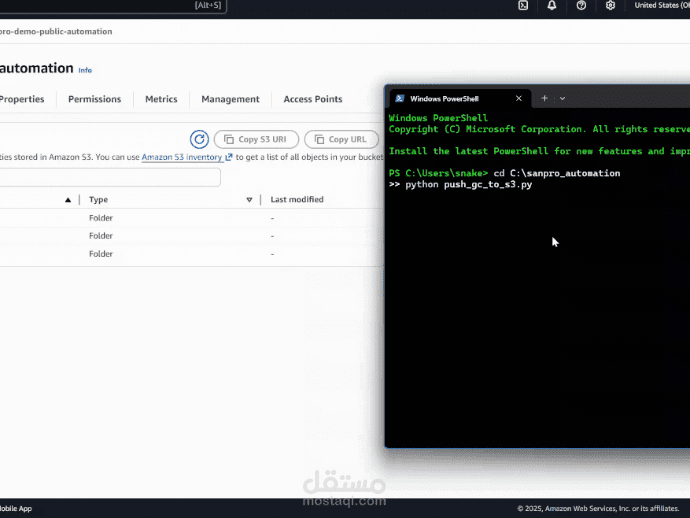Open the Info link beside bucket name
Image resolution: width=690 pixels, height=518 pixels.
(85, 70)
